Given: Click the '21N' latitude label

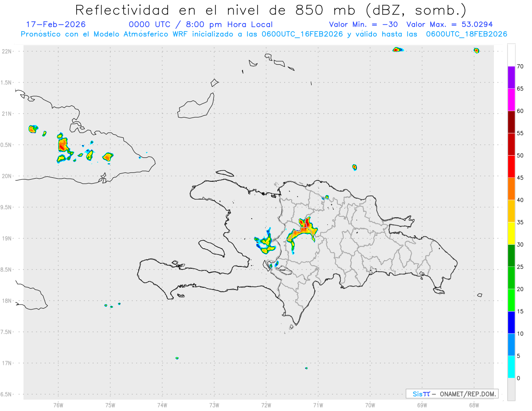Looking at the screenshot, I should coord(7,114).
